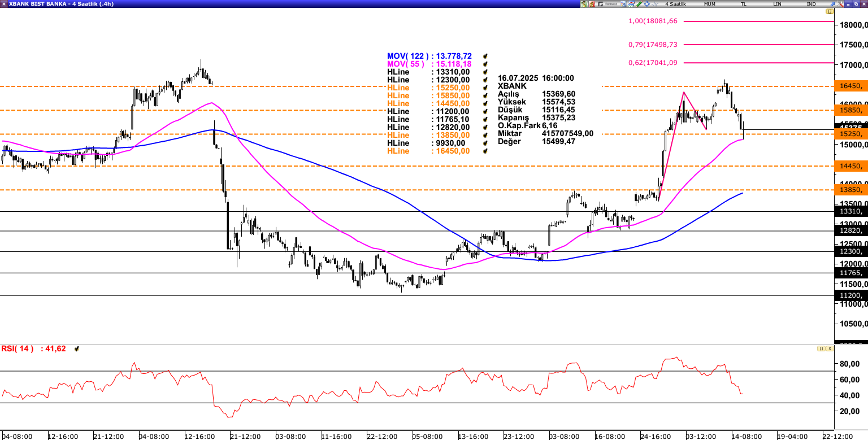Select the pink Fibonacci 1,00 level line
Image resolution: width=868 pixels, height=440 pixels.
click(x=758, y=21)
